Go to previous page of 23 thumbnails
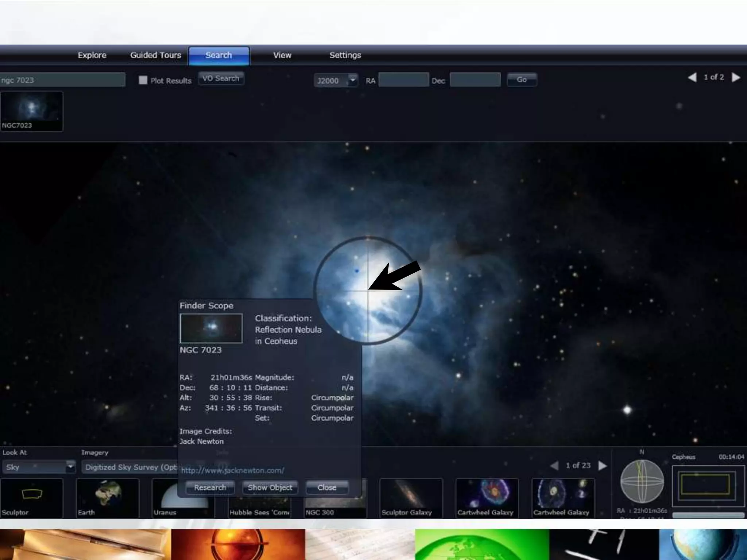 click(x=554, y=466)
